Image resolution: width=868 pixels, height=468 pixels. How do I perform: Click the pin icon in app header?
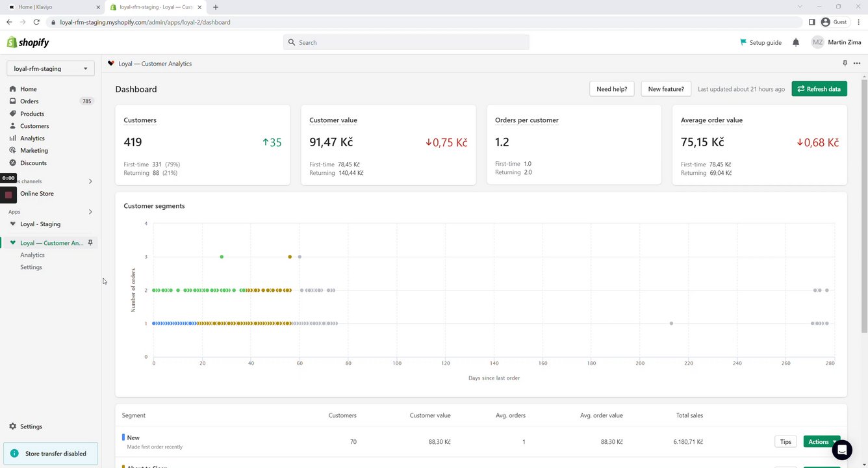[845, 64]
